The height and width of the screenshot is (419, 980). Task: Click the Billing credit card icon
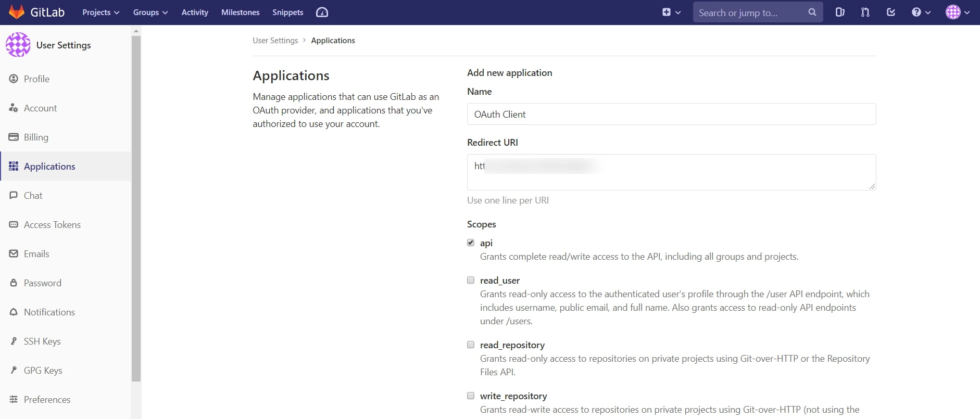[14, 137]
